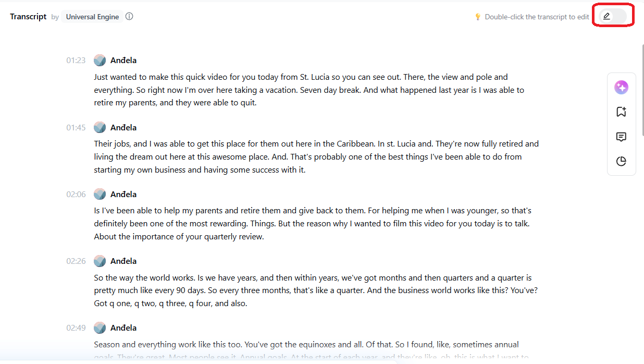Jump to the 01:23 timestamp
The width and height of the screenshot is (644, 364).
[x=76, y=60]
